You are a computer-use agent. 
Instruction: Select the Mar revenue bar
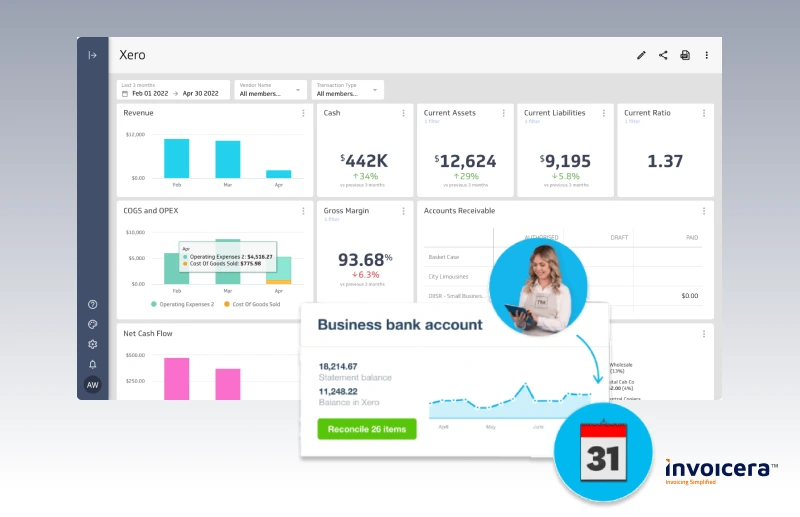point(228,160)
